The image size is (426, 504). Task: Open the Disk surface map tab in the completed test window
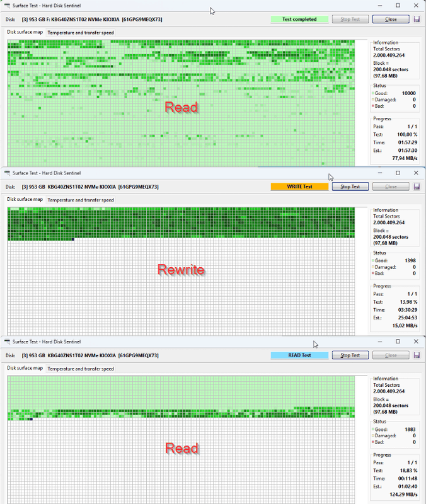(25, 32)
